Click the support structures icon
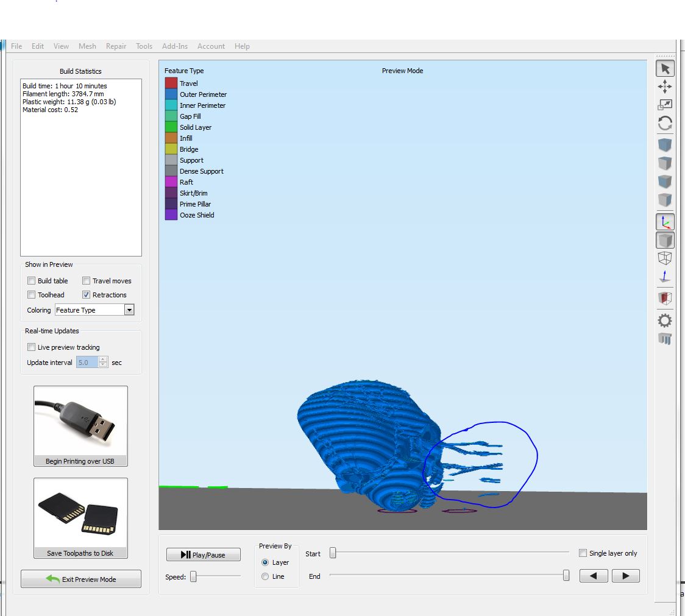This screenshot has width=685, height=616. [x=665, y=339]
